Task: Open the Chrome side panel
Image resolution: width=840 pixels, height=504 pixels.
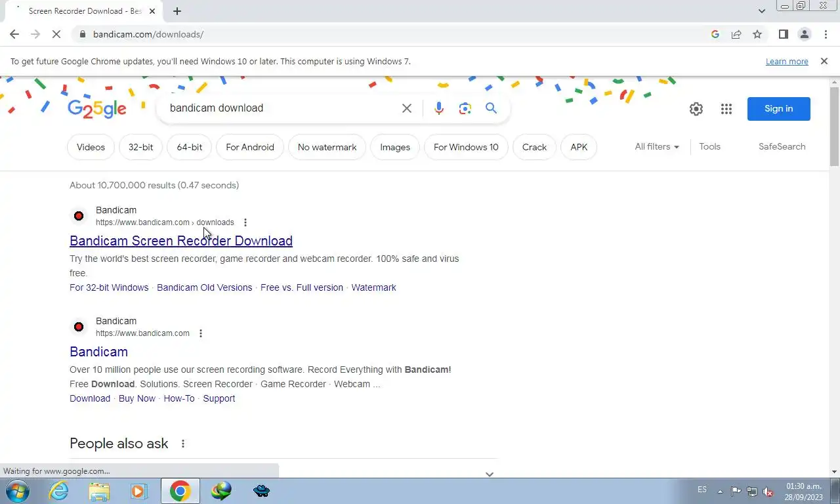Action: tap(783, 34)
